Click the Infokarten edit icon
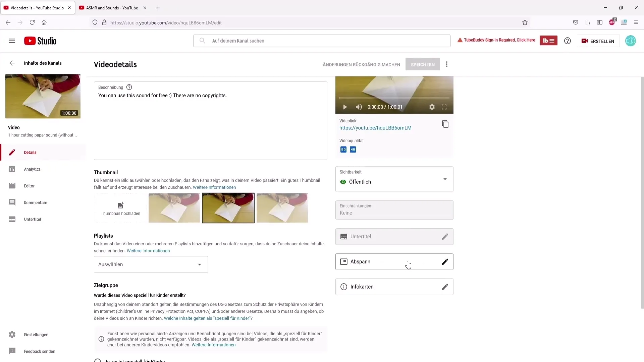644x362 pixels. click(446, 287)
